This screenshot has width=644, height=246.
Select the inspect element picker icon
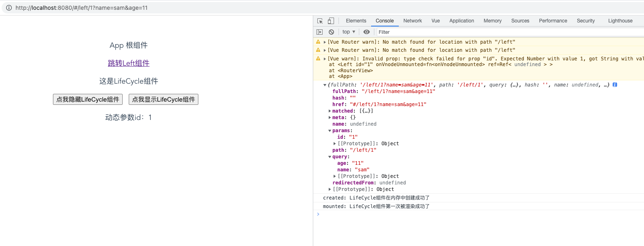[x=320, y=21]
